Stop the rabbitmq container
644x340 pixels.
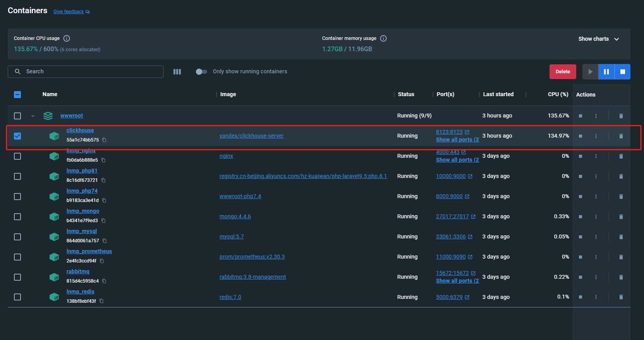tap(580, 277)
